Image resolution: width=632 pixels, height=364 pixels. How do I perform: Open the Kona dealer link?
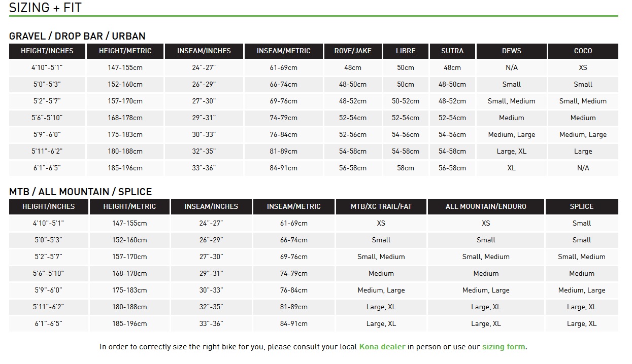[x=382, y=347]
